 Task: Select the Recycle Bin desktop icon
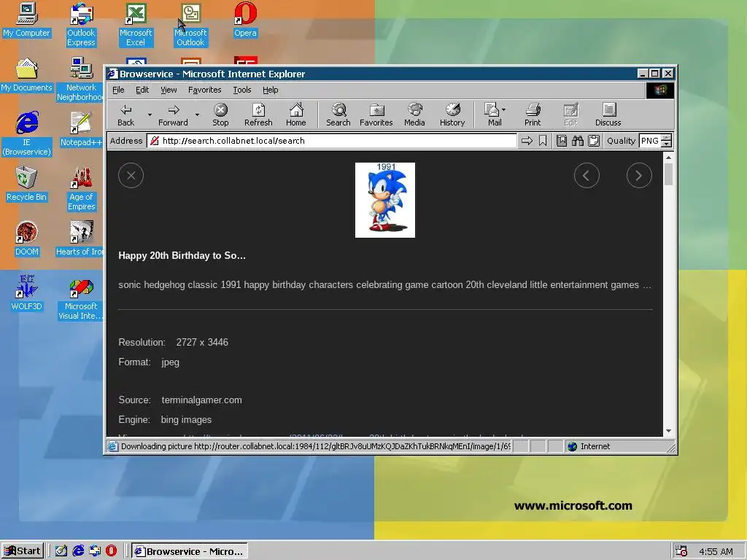click(26, 184)
